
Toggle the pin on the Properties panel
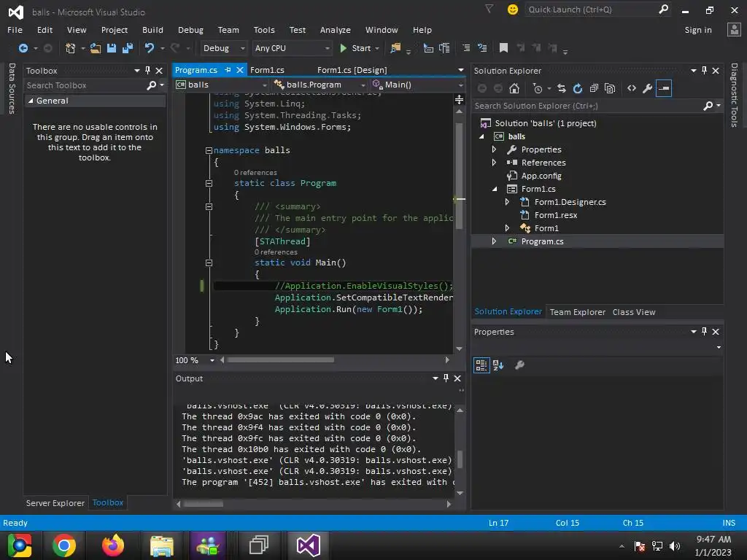click(704, 332)
